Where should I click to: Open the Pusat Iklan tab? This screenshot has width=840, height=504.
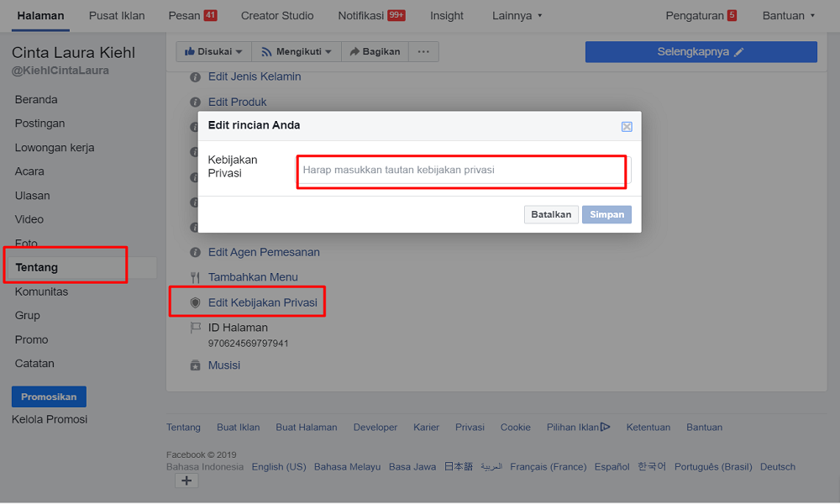[x=117, y=15]
